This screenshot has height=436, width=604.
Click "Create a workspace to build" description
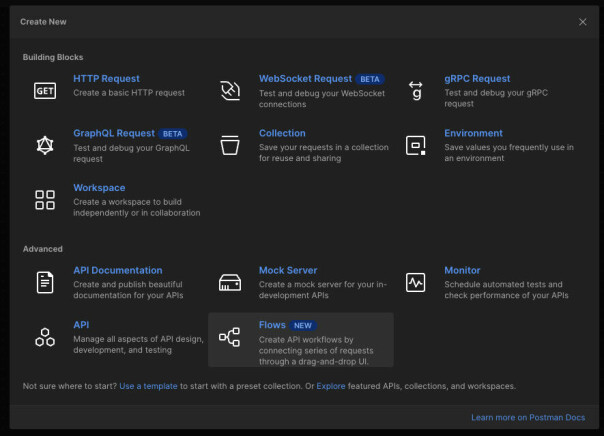pos(137,207)
